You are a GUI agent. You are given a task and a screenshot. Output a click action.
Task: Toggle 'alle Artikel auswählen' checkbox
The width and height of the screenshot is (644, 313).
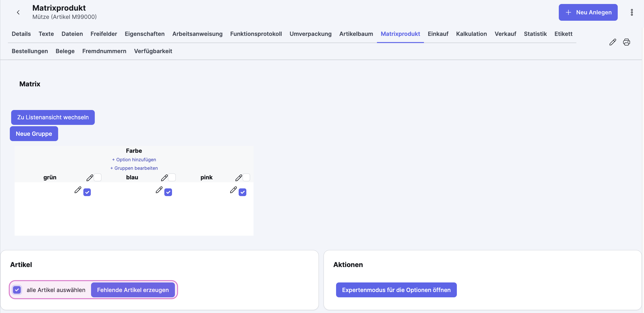(17, 290)
